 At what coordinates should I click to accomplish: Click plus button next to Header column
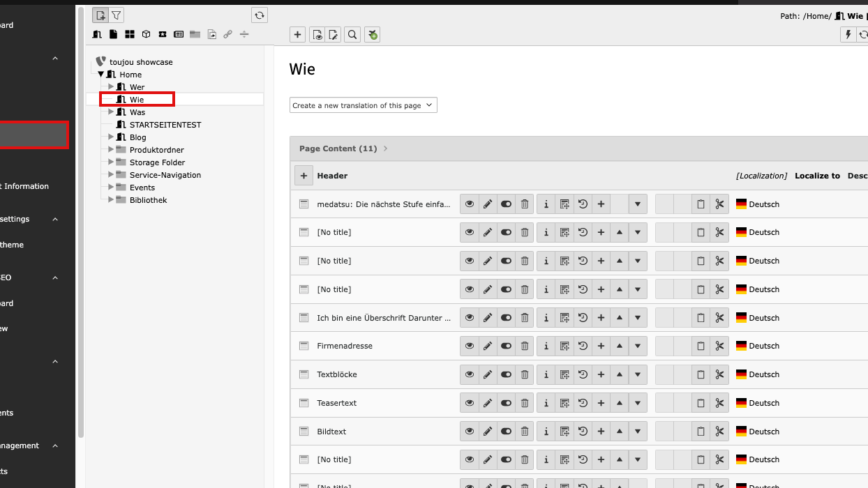304,176
